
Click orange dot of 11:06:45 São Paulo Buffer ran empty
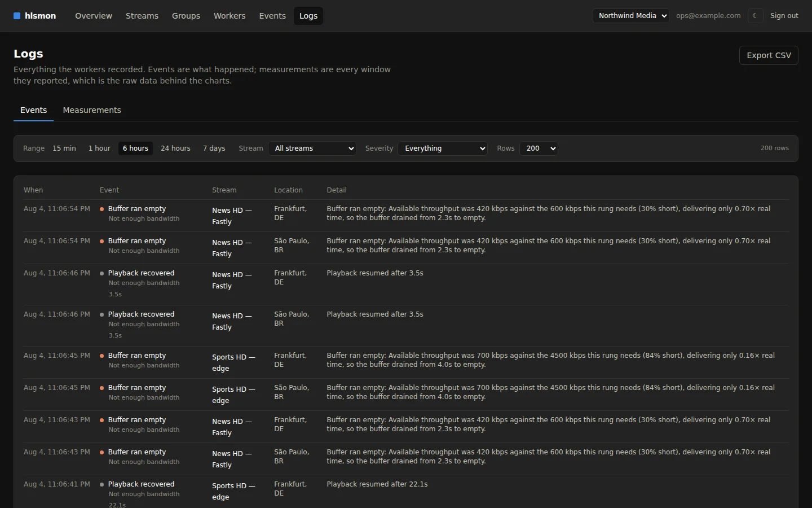click(102, 388)
